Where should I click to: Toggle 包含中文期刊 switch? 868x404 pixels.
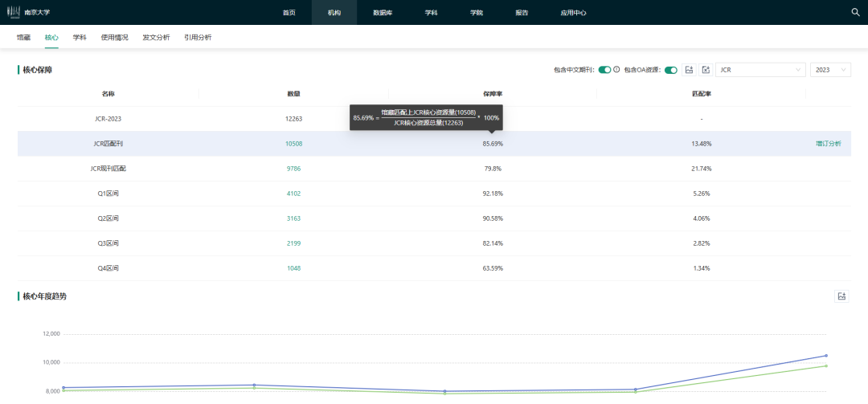pos(604,70)
